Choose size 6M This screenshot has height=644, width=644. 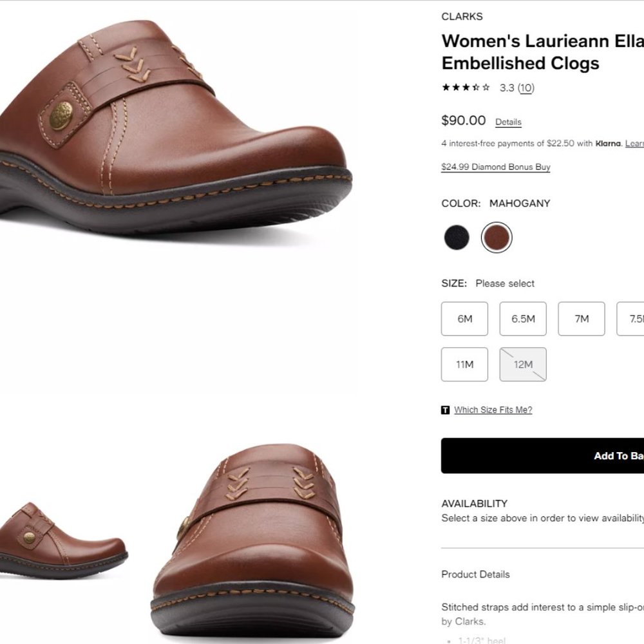coord(464,319)
